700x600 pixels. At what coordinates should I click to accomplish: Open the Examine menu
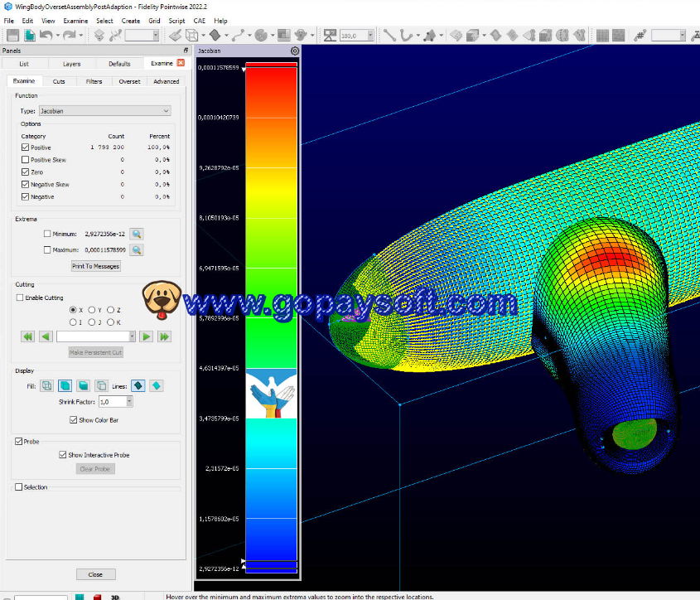point(75,21)
